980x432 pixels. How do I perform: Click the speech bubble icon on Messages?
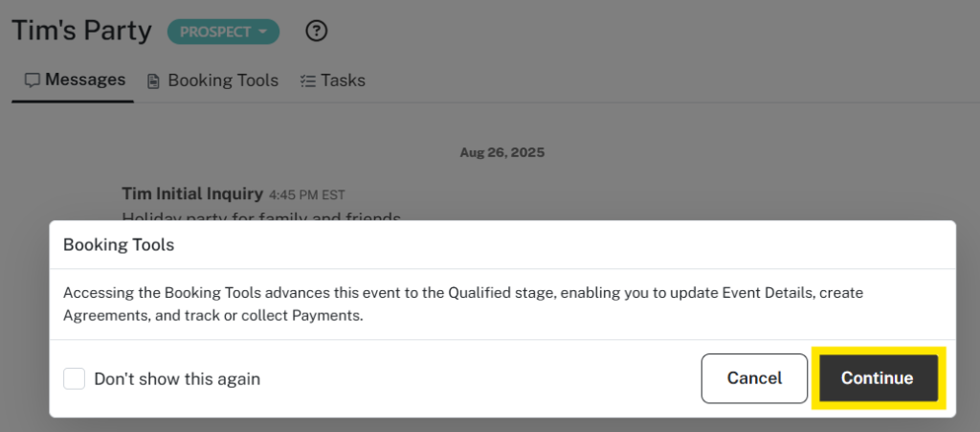click(32, 80)
